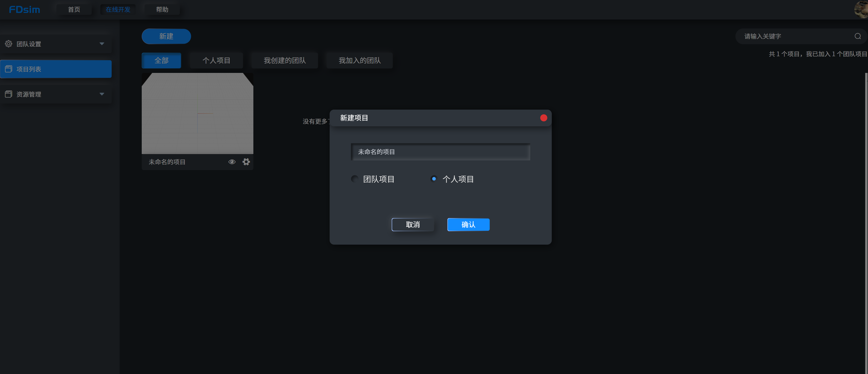868x374 pixels.
Task: Open the 未命名的项目 thumbnail
Action: (197, 113)
